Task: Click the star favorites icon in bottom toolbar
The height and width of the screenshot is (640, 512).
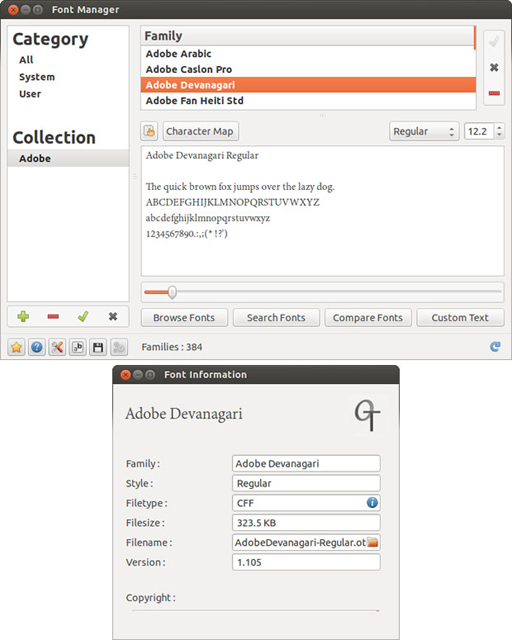Action: pyautogui.click(x=16, y=347)
